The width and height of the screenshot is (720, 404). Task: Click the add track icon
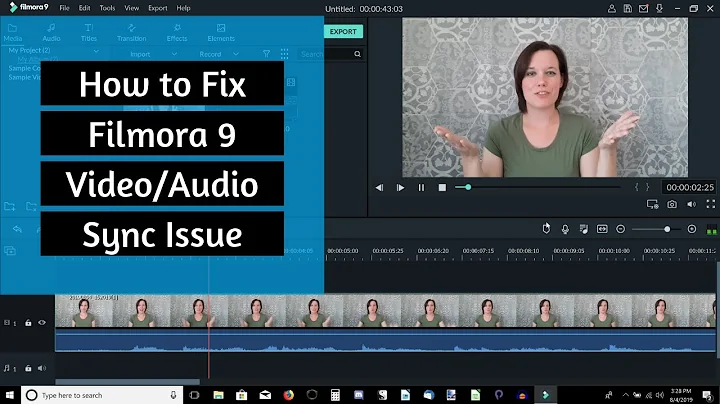(10, 251)
